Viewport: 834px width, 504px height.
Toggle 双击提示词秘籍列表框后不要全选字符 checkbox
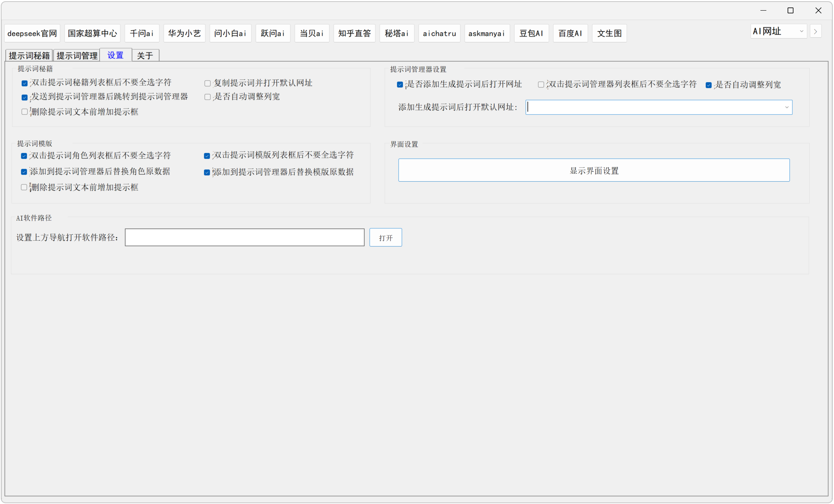pos(24,83)
